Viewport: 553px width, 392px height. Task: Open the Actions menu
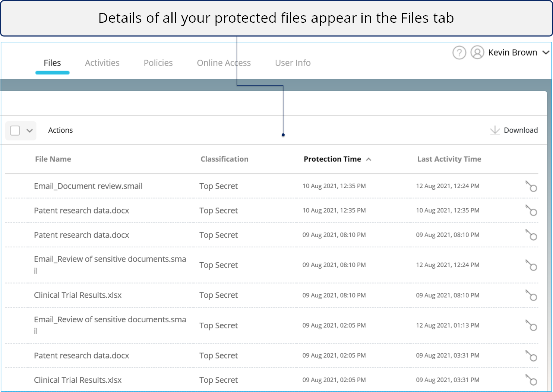60,130
